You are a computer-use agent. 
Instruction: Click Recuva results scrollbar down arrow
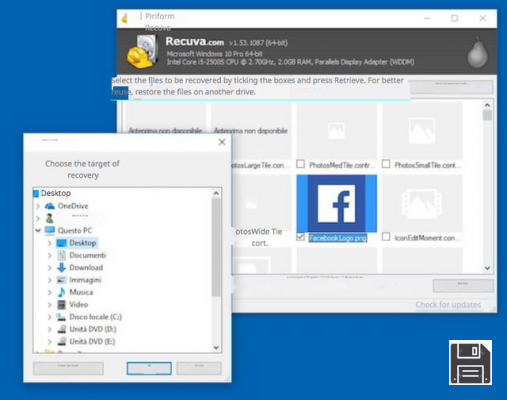pyautogui.click(x=487, y=268)
